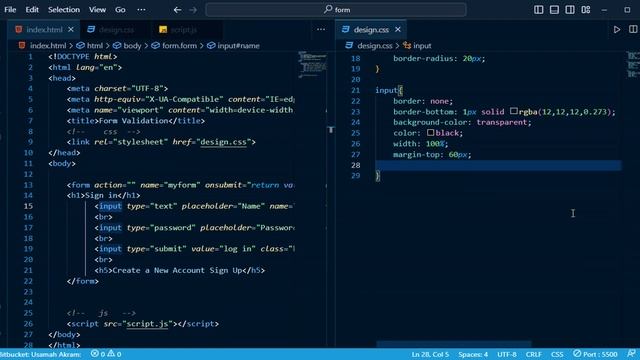This screenshot has height=360, width=640.
Task: Minimize the VS Code window
Action: (x=604, y=9)
